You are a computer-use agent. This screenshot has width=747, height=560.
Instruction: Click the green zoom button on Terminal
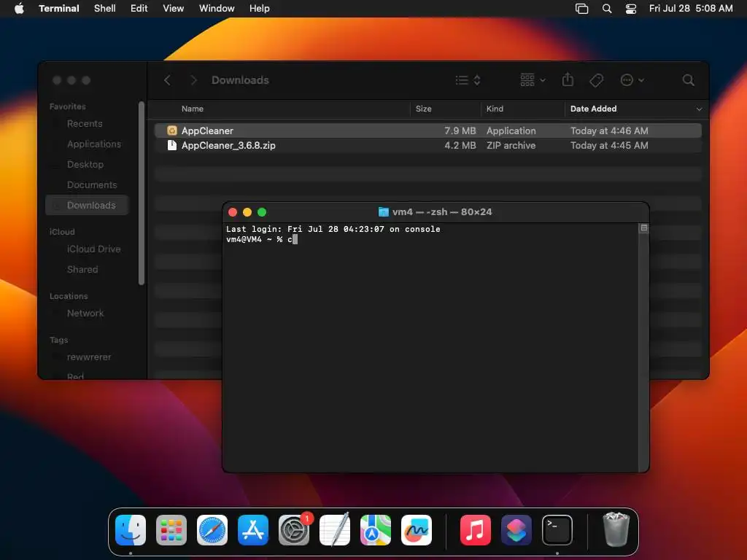click(262, 212)
